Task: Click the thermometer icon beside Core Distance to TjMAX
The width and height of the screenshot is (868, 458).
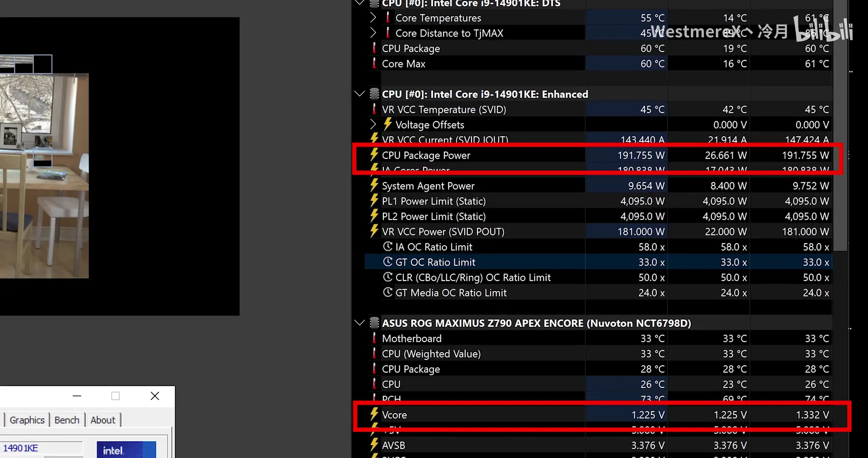Action: coord(387,33)
